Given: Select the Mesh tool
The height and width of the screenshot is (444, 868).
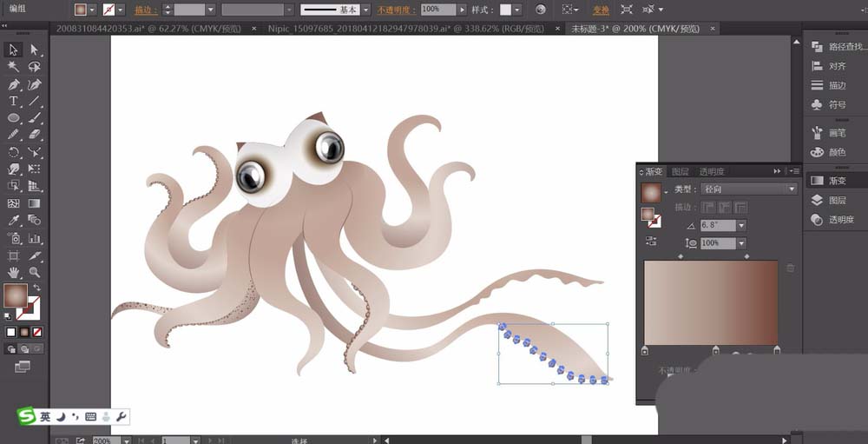Looking at the screenshot, I should (x=13, y=203).
